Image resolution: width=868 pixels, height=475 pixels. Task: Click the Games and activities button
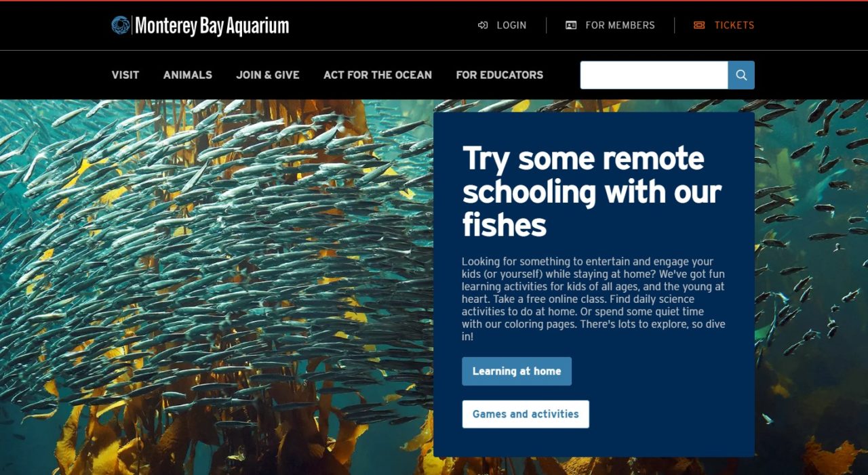point(526,414)
